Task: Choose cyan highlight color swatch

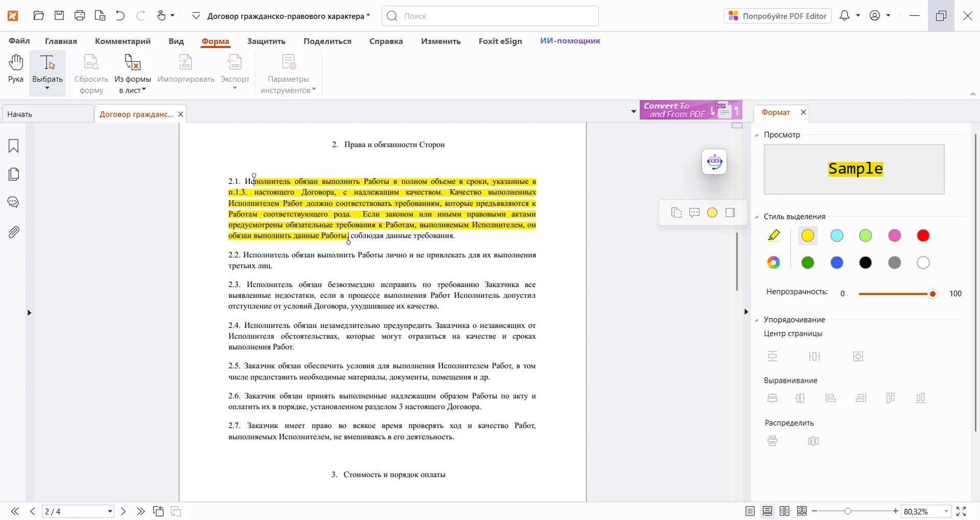Action: click(837, 235)
